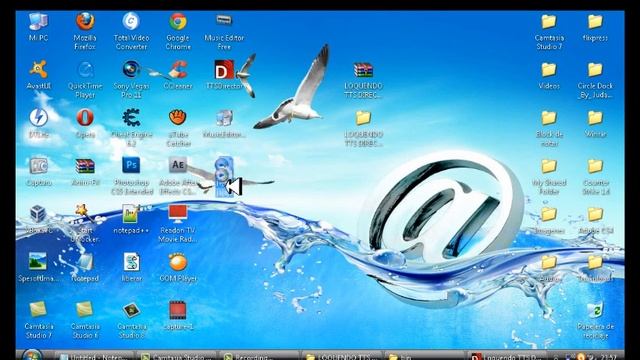Open the Papelera de reciclaje

(596, 311)
